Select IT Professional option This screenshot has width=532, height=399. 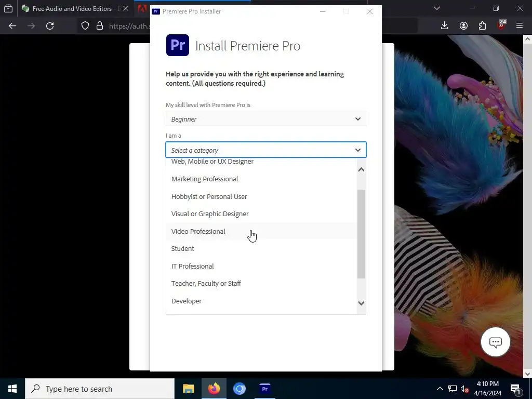pyautogui.click(x=261, y=267)
